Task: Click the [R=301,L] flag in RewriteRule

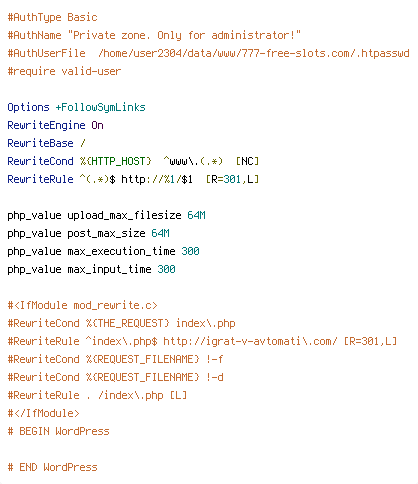Action: 232,179
